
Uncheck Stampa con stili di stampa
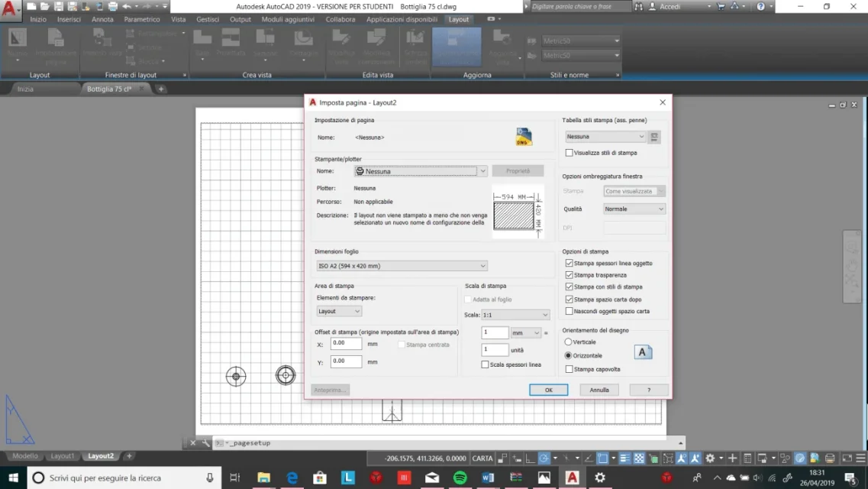pyautogui.click(x=569, y=287)
